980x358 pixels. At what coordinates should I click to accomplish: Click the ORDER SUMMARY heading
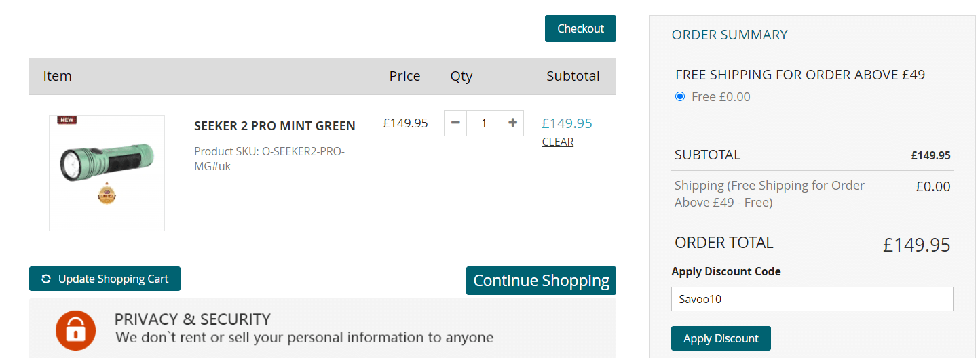click(x=730, y=35)
